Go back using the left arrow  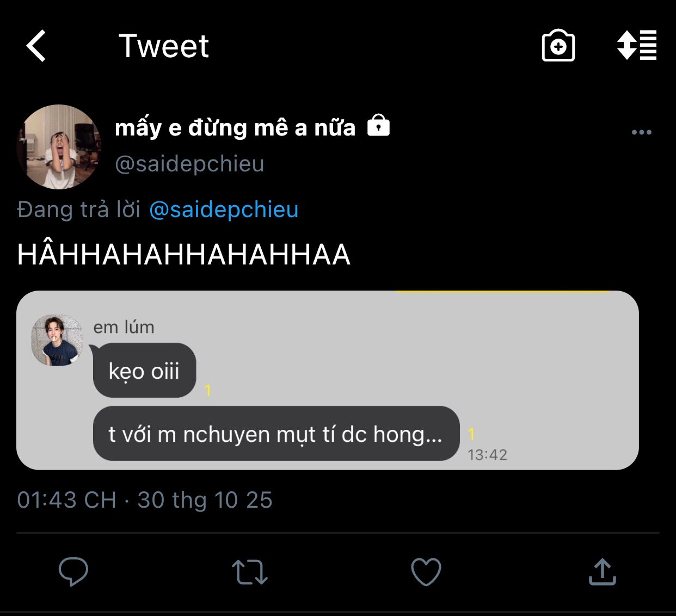click(36, 46)
